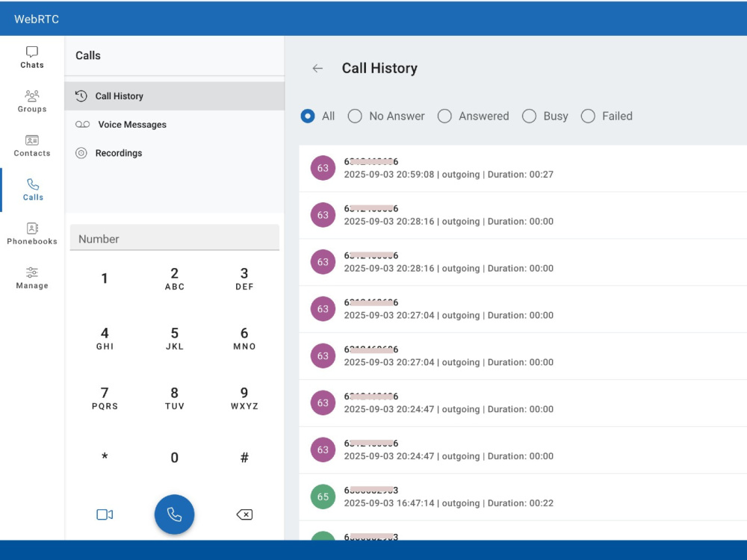Click the Number input field
The width and height of the screenshot is (747, 560).
pos(174,237)
